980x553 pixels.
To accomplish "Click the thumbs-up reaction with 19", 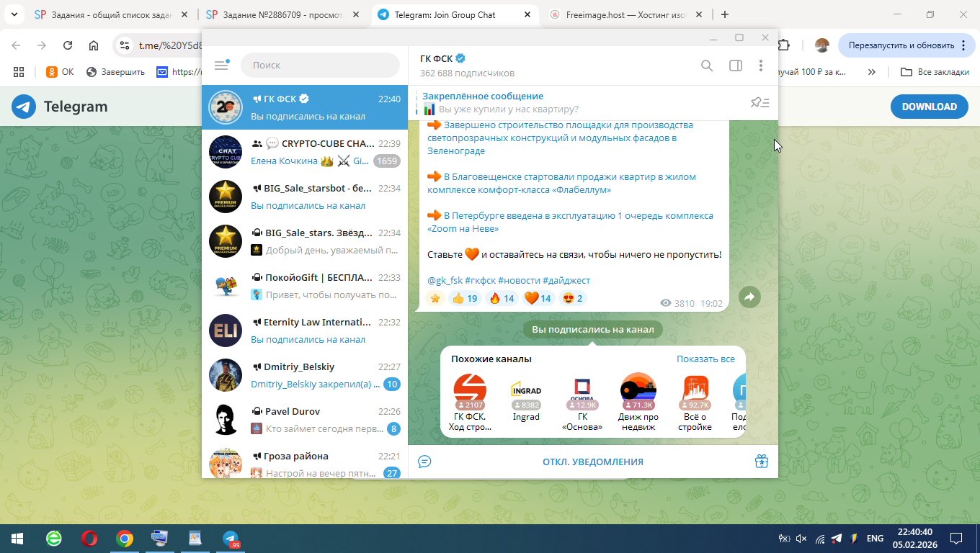I will tap(465, 298).
